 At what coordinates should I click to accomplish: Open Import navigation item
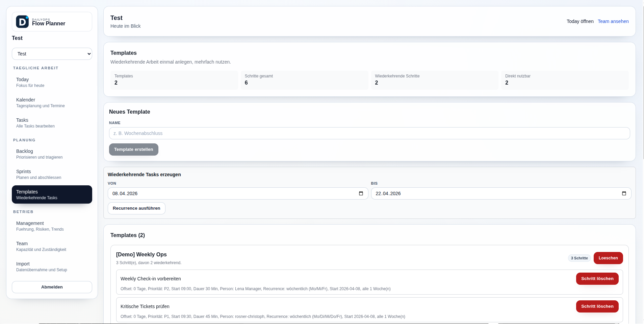[52, 267]
